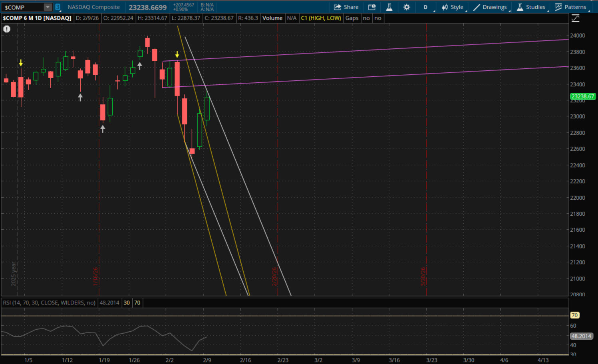Expand the $COMP symbol dropdown arrow
Screen dimensions: 598x364
pyautogui.click(x=48, y=7)
